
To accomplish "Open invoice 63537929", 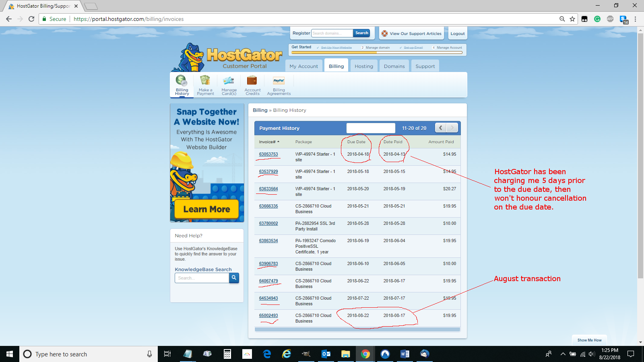I will (268, 171).
